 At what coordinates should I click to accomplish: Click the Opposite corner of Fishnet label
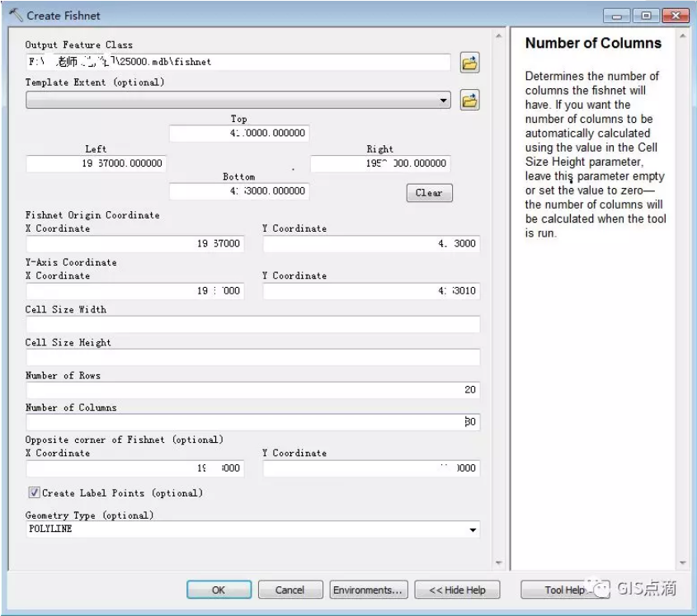click(x=124, y=440)
